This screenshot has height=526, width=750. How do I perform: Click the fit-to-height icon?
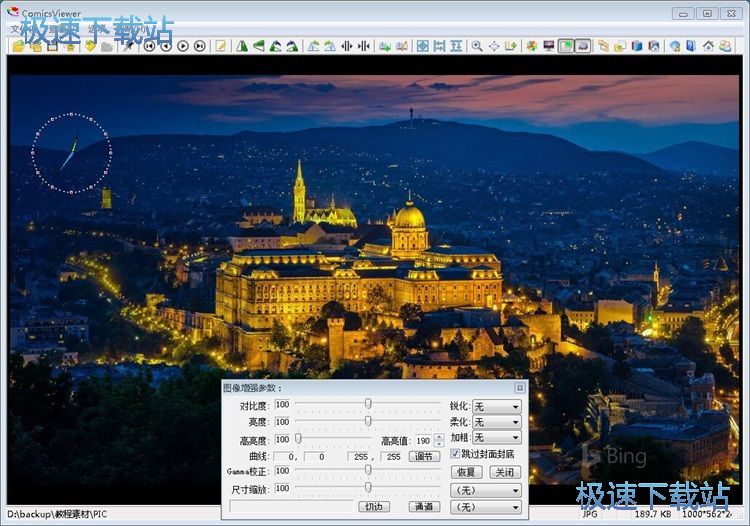tap(456, 46)
